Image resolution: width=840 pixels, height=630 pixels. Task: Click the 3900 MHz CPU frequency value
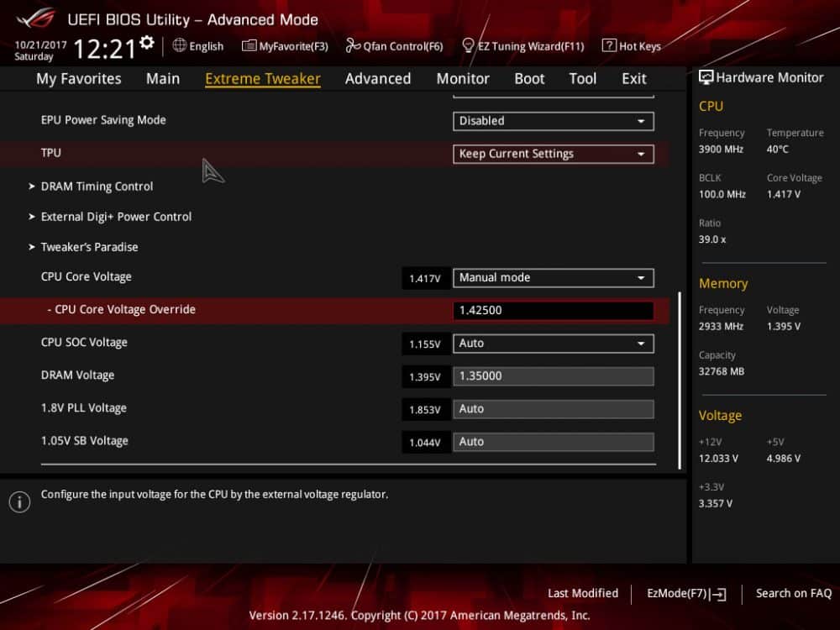click(721, 150)
